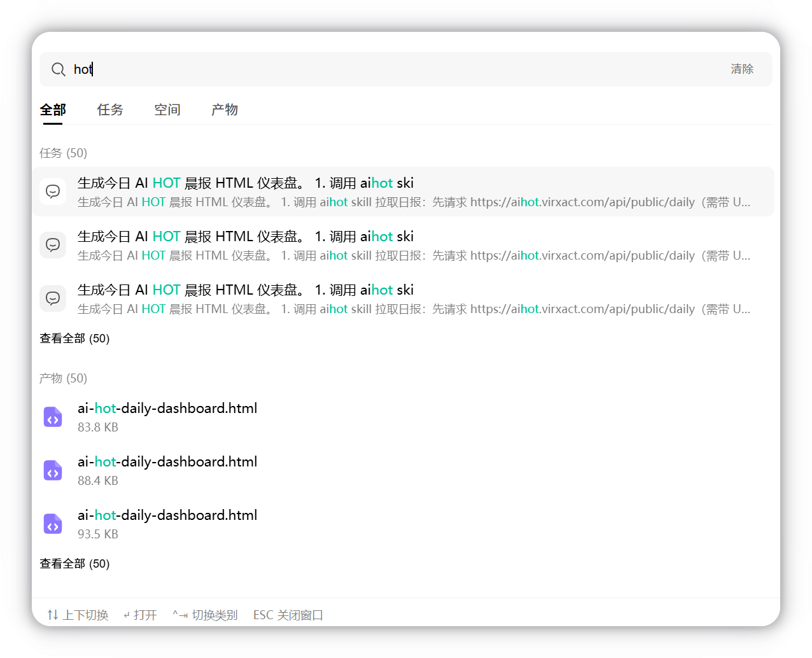Select the 全部 tab
This screenshot has height=658, width=812.
(x=53, y=109)
